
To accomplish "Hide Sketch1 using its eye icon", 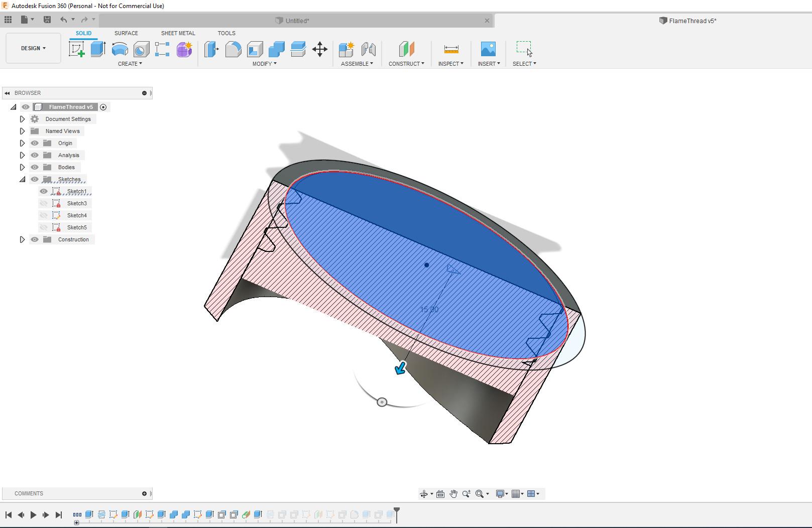I will pos(44,191).
